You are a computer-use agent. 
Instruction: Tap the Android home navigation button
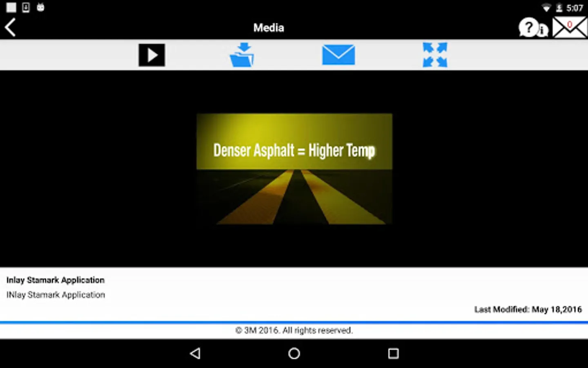click(294, 353)
